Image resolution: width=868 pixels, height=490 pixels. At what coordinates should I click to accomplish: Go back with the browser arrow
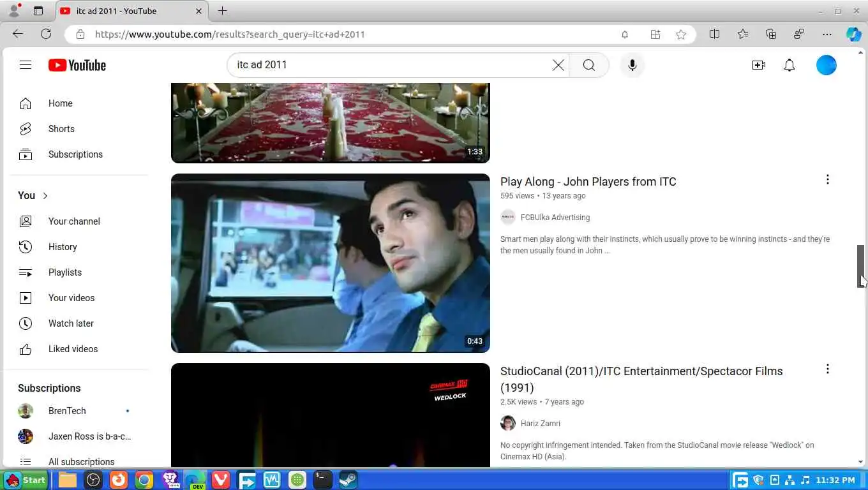tap(18, 34)
